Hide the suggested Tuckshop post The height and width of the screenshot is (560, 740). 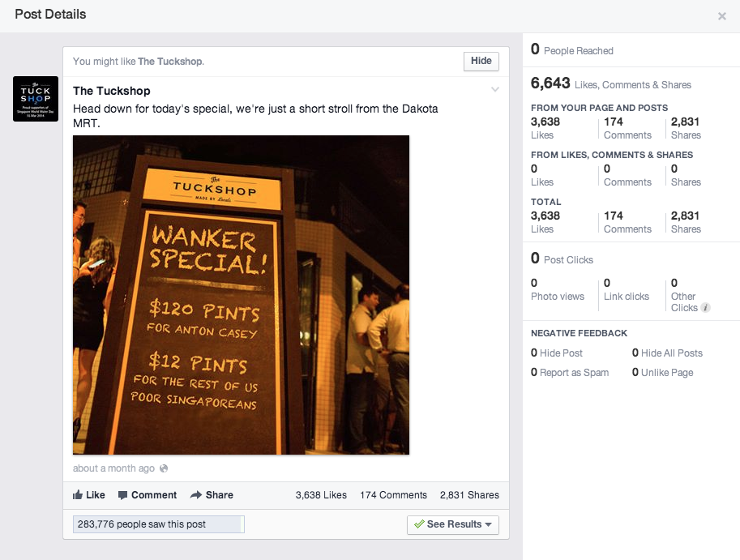(x=481, y=61)
